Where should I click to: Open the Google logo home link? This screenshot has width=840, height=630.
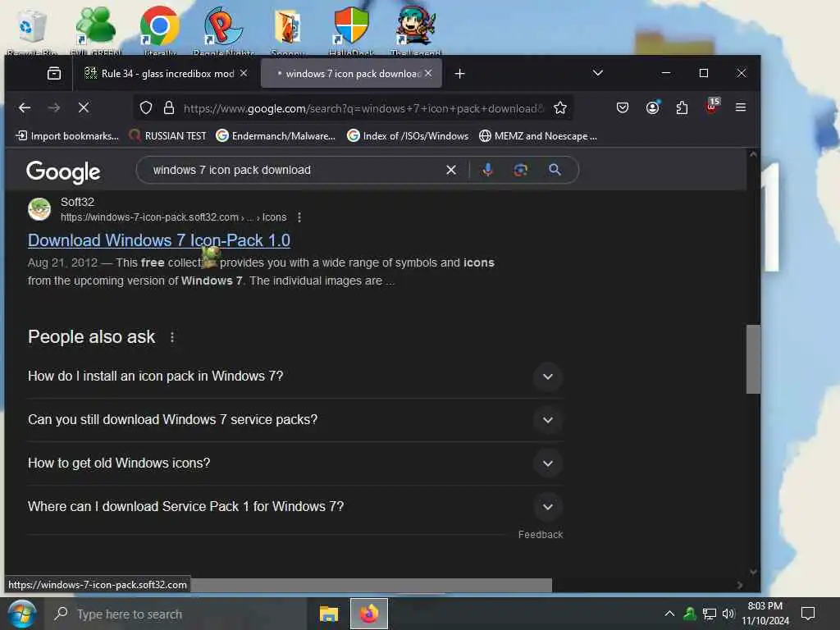point(63,171)
